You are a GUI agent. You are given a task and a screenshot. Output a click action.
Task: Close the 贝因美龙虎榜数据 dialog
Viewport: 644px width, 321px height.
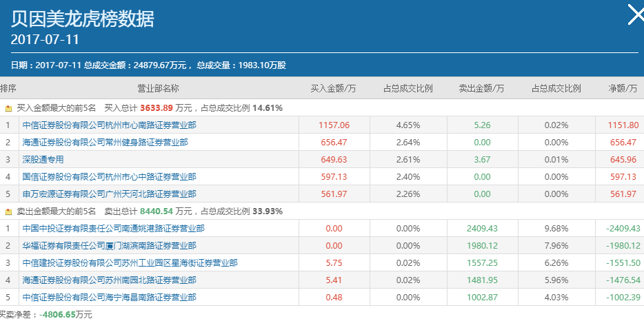coord(636,14)
